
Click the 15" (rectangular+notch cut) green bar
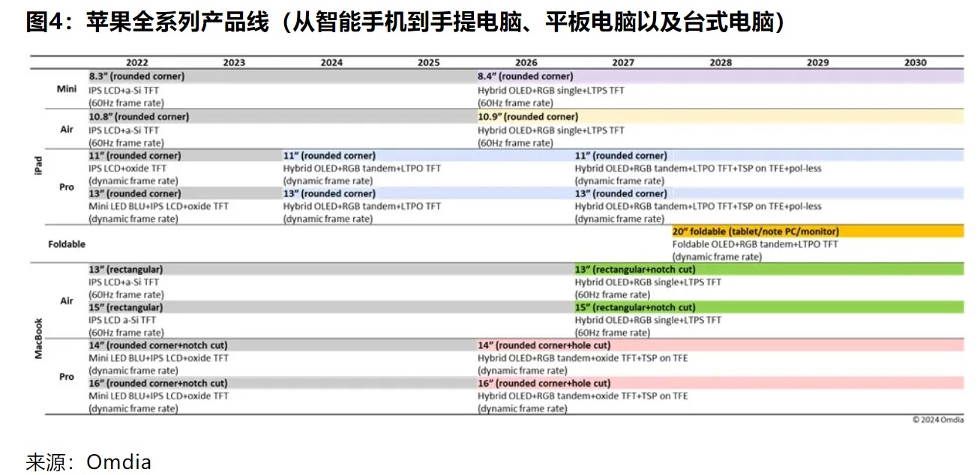click(x=769, y=307)
